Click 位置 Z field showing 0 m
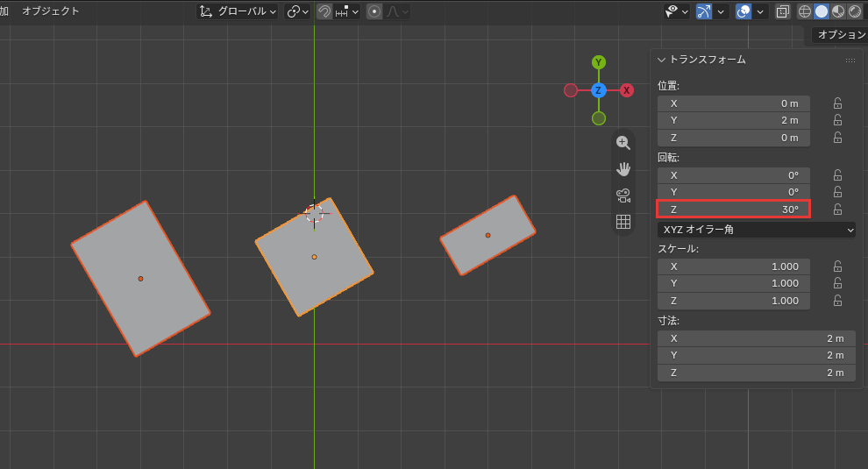The height and width of the screenshot is (469, 868). point(734,138)
